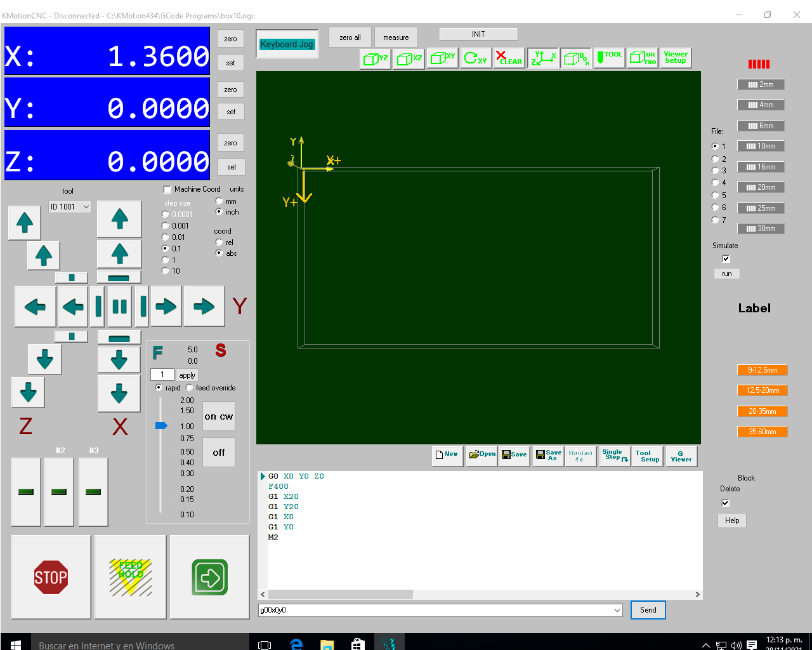Click the INIT button
812x650 pixels.
point(478,34)
